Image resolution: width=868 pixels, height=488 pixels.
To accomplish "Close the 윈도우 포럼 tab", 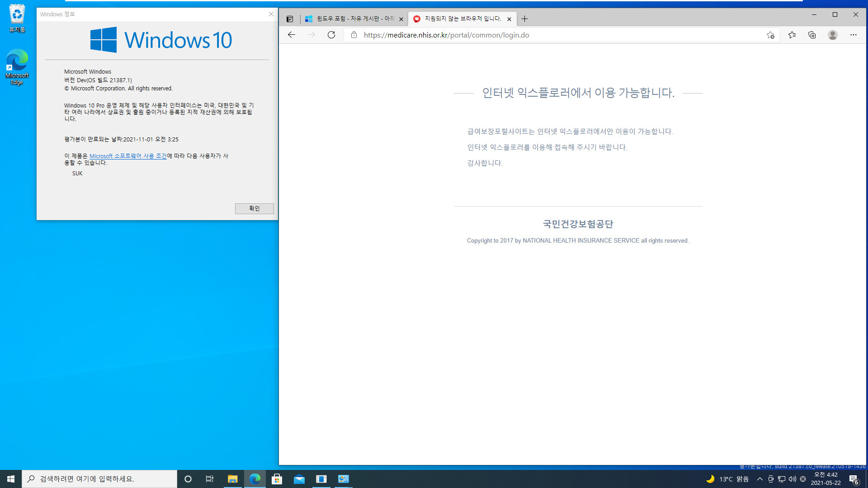I will (x=401, y=19).
